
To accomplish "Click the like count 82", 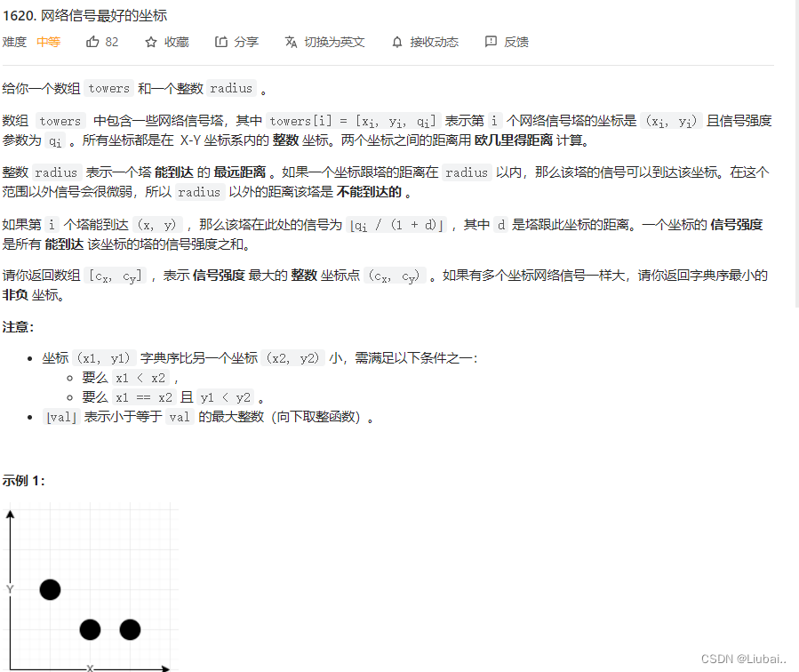I will pyautogui.click(x=112, y=43).
